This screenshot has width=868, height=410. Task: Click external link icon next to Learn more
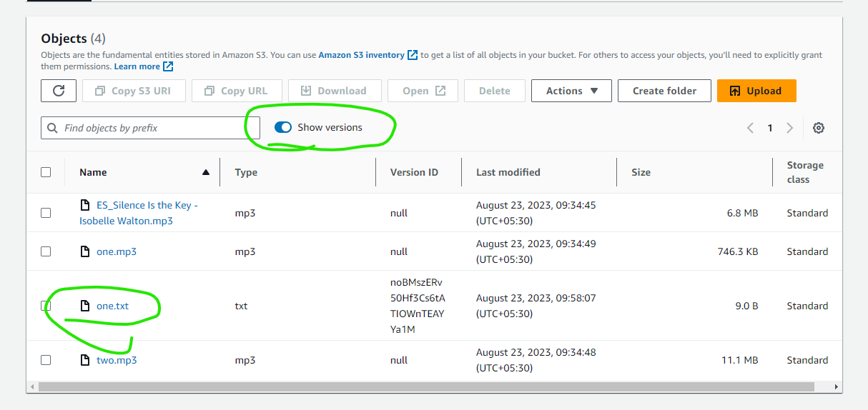[x=168, y=66]
